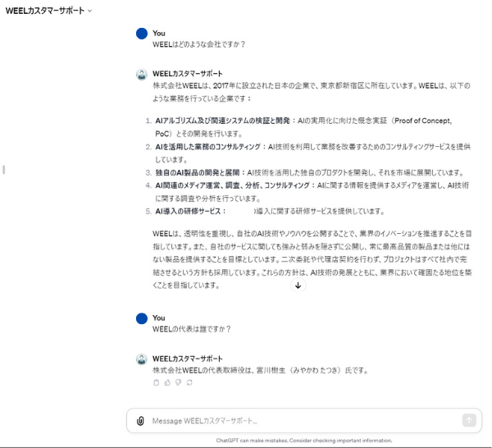This screenshot has height=448, width=492.
Task: Click the first WEELカスタマーサポート bot avatar
Action: pos(142,75)
